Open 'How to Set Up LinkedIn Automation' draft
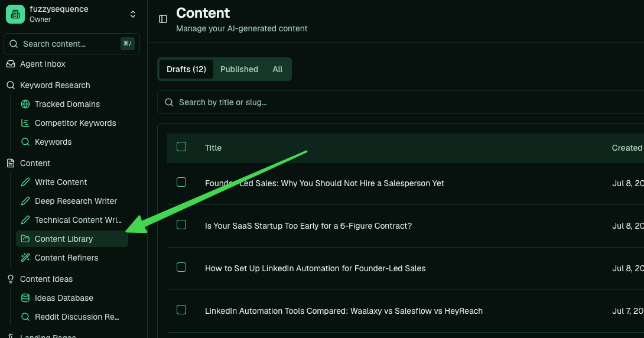644x338 pixels. click(x=315, y=269)
